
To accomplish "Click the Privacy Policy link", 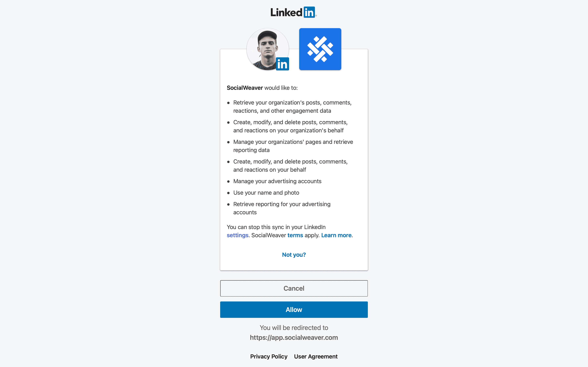I will [x=269, y=356].
